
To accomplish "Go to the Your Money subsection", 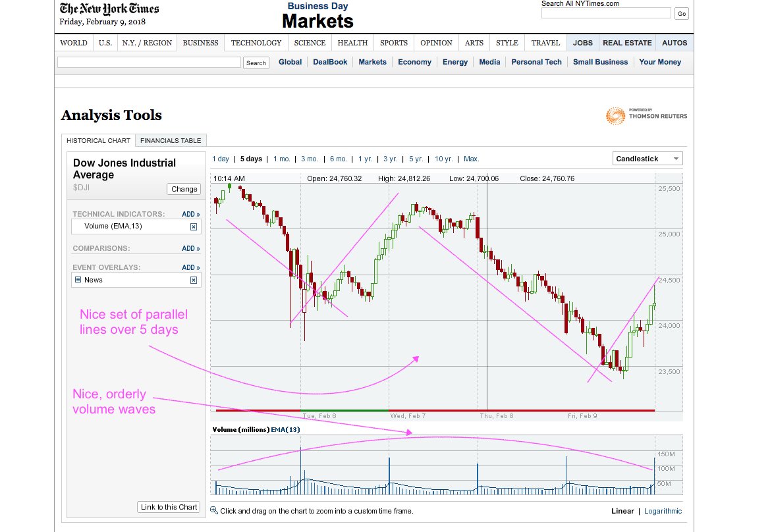I will point(660,62).
